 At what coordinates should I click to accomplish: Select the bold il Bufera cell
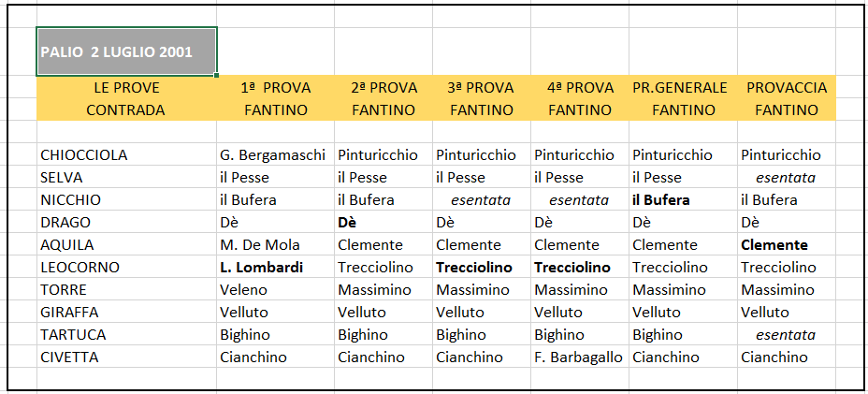[x=683, y=200]
